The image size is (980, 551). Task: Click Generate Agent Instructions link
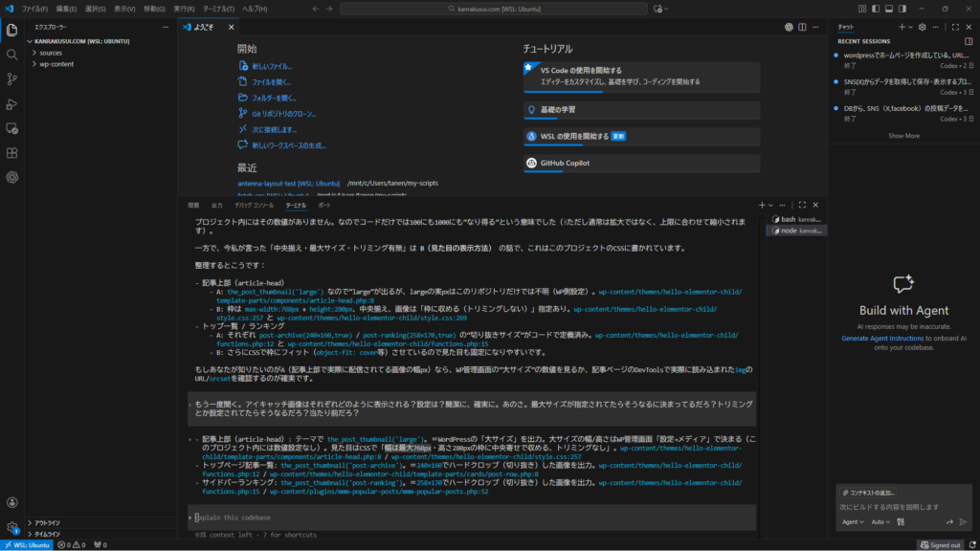click(890, 339)
